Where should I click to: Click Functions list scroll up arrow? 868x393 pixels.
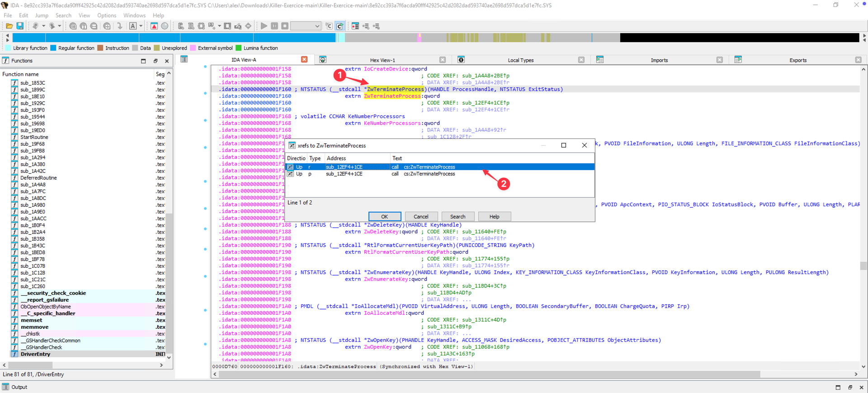169,73
